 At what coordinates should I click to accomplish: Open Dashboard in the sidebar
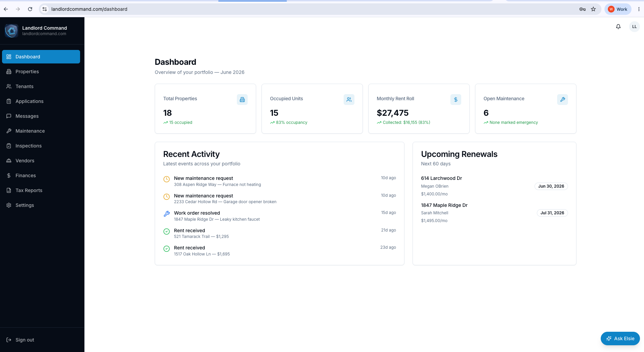pos(41,57)
